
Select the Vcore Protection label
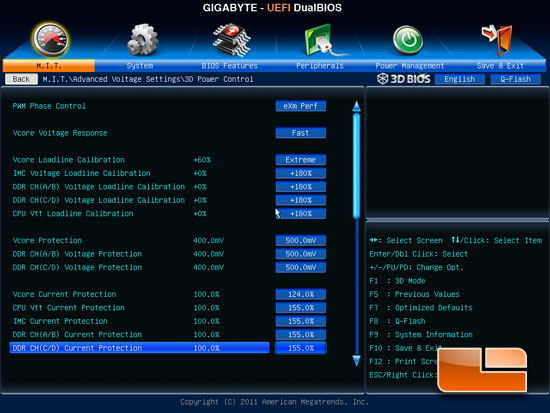[47, 240]
